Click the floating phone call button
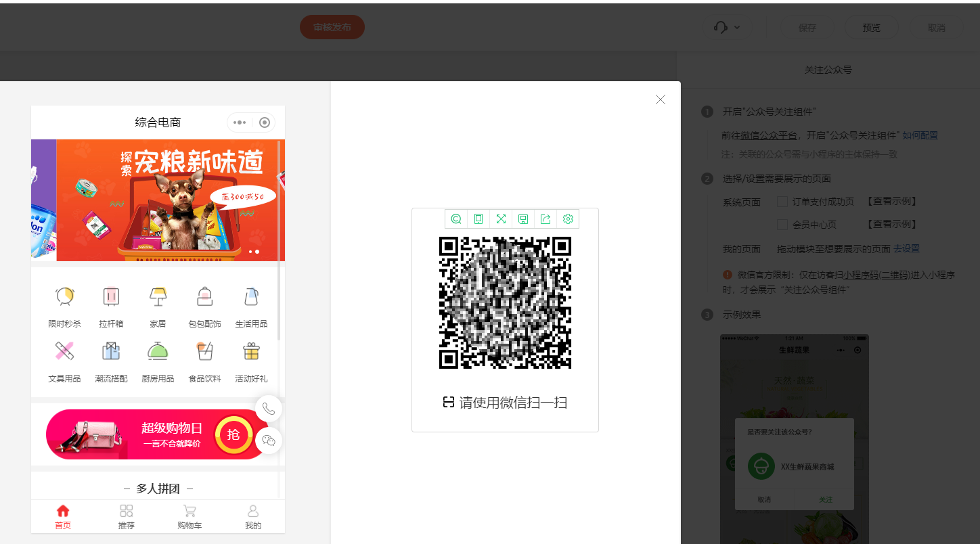Screen dimensions: 980x544 (x=269, y=409)
